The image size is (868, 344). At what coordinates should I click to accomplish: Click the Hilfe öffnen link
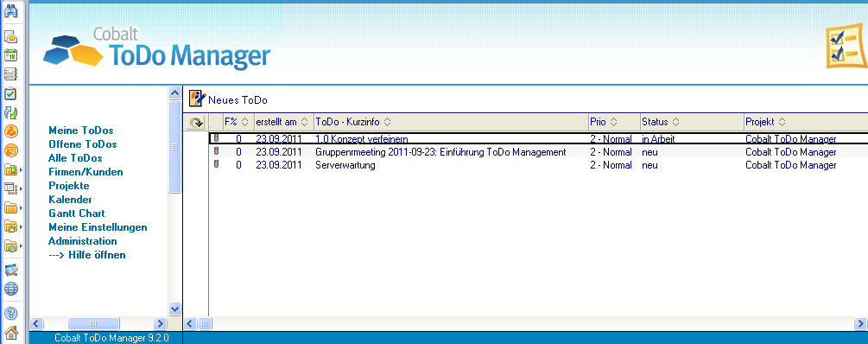point(87,255)
